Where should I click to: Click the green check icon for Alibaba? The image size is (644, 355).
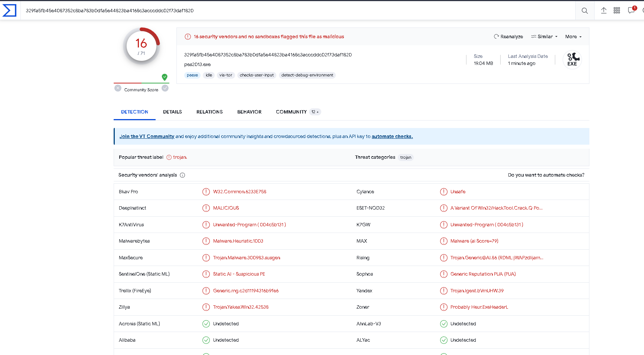[206, 340]
